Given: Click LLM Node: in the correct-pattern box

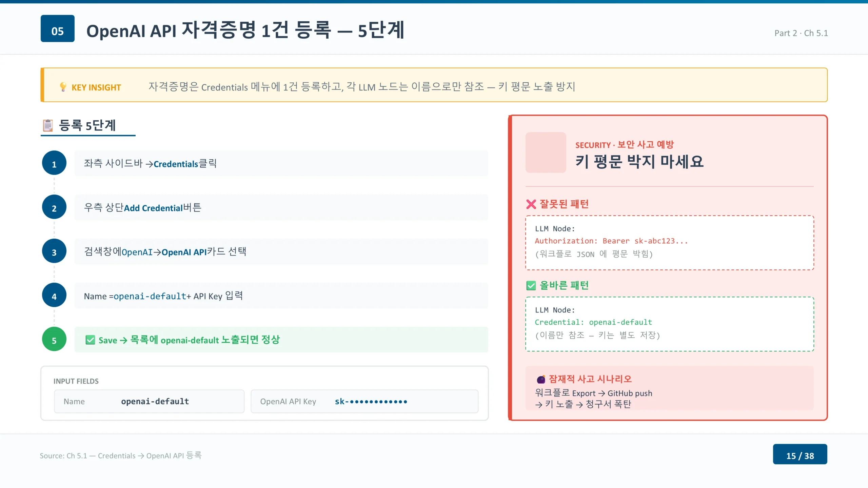Looking at the screenshot, I should 555,310.
